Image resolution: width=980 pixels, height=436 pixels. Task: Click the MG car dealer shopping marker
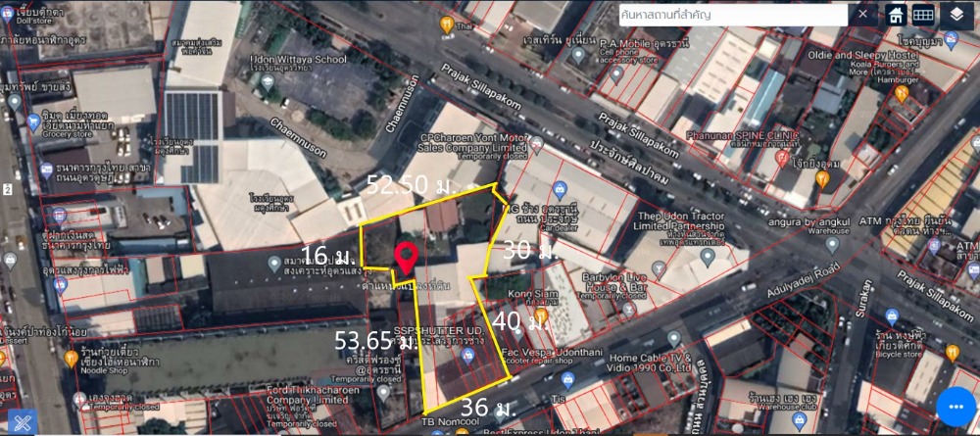(x=561, y=188)
